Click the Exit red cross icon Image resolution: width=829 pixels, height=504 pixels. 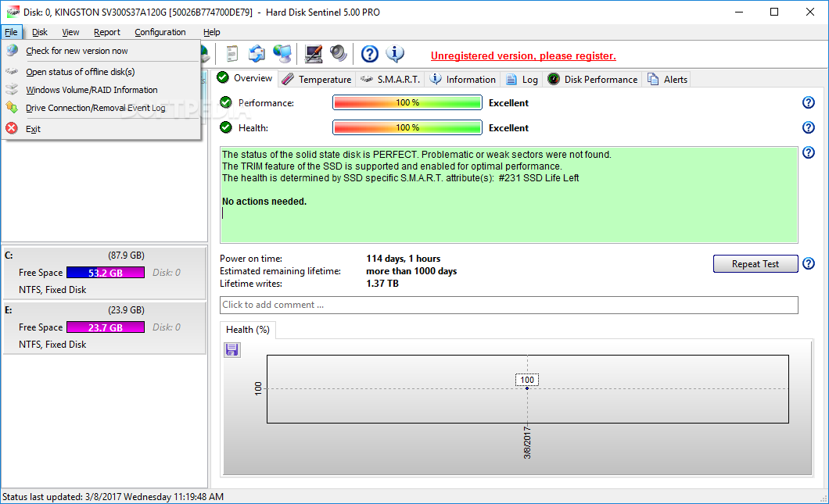[x=12, y=128]
